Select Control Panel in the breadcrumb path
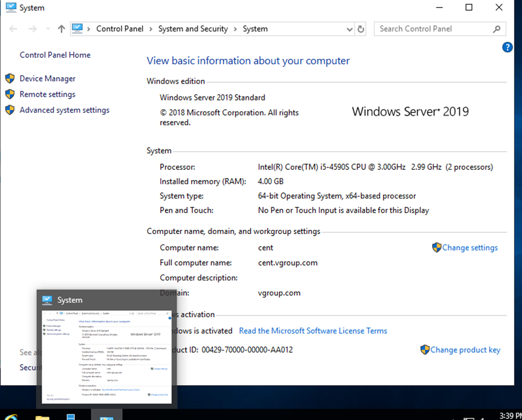Screen dimensions: 522x420 [119, 29]
